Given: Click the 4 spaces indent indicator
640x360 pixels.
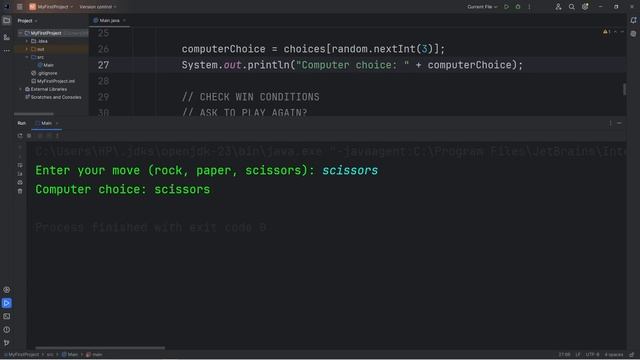Looking at the screenshot, I should pos(614,355).
